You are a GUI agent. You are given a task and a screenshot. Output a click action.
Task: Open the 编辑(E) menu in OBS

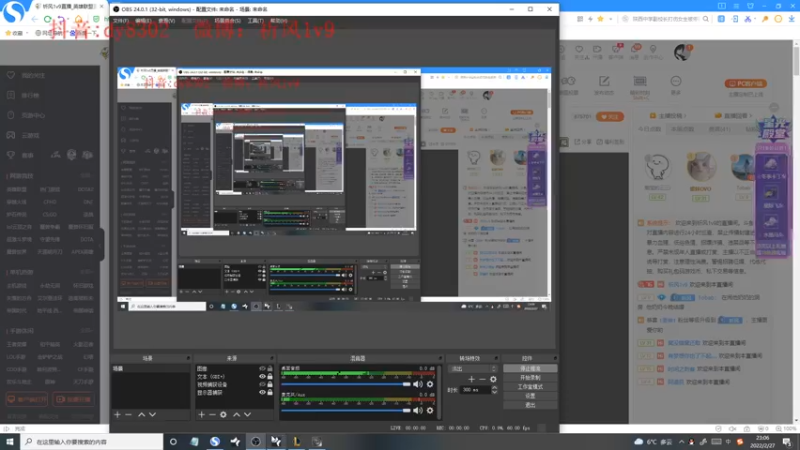click(x=143, y=21)
